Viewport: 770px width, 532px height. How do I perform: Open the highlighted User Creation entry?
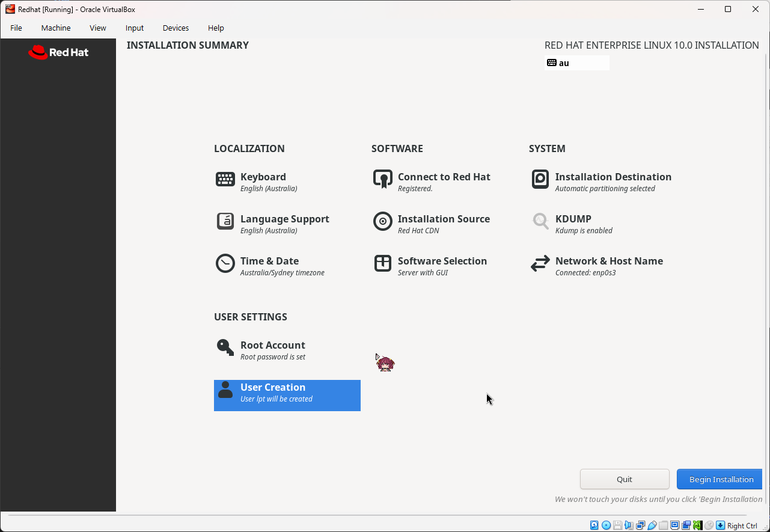tap(287, 395)
